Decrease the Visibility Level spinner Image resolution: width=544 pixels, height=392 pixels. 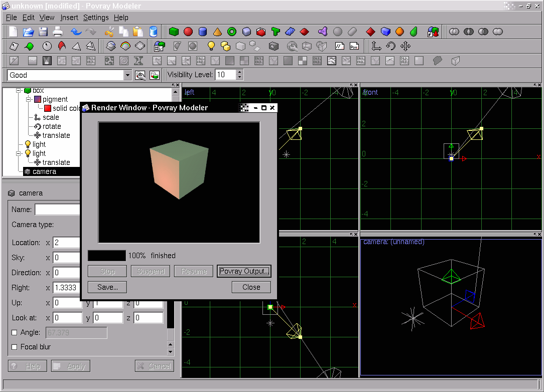click(239, 78)
